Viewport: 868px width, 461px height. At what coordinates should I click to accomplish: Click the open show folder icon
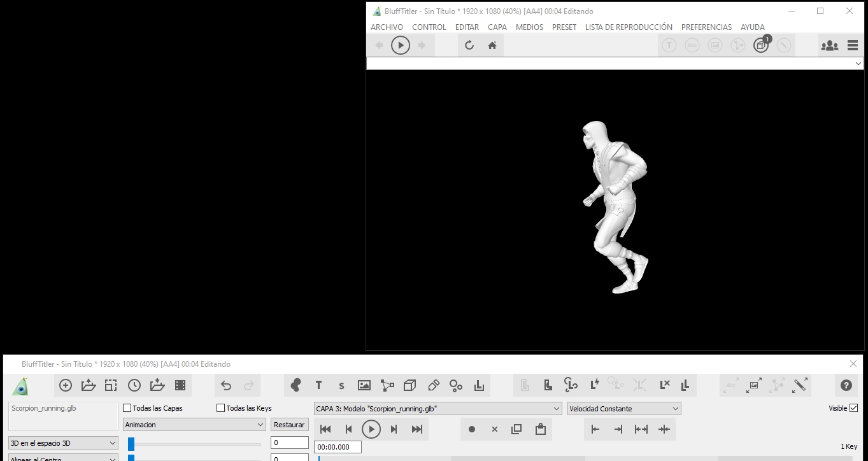pos(89,385)
